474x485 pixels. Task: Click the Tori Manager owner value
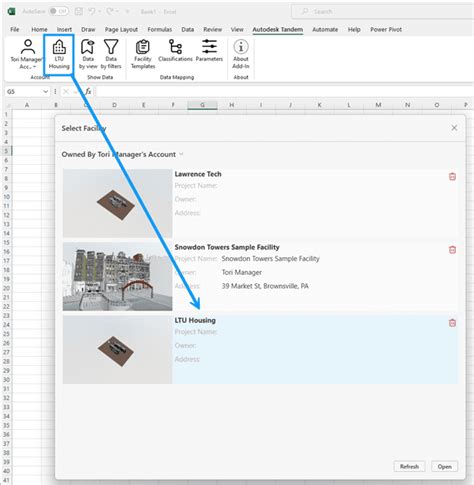pos(242,272)
